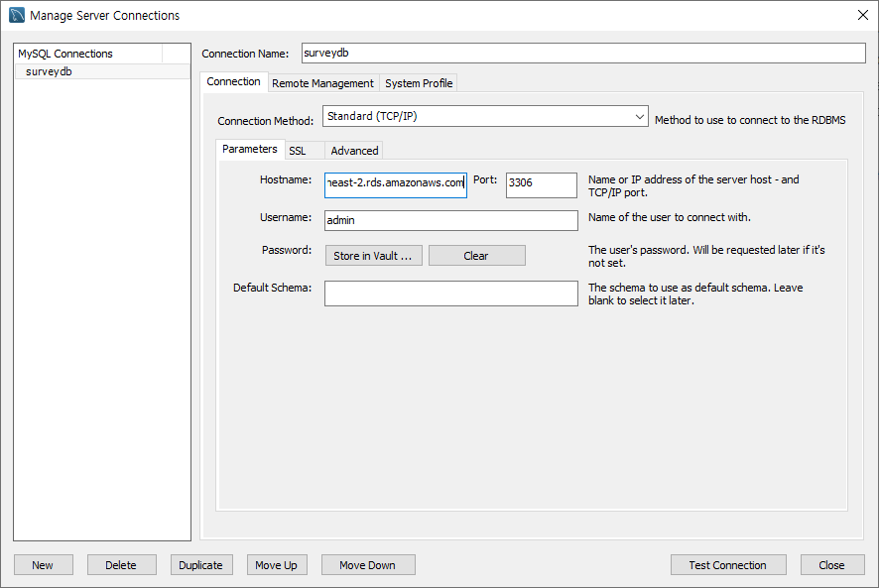Open the Remote Management tab
This screenshot has width=879, height=588.
[322, 83]
